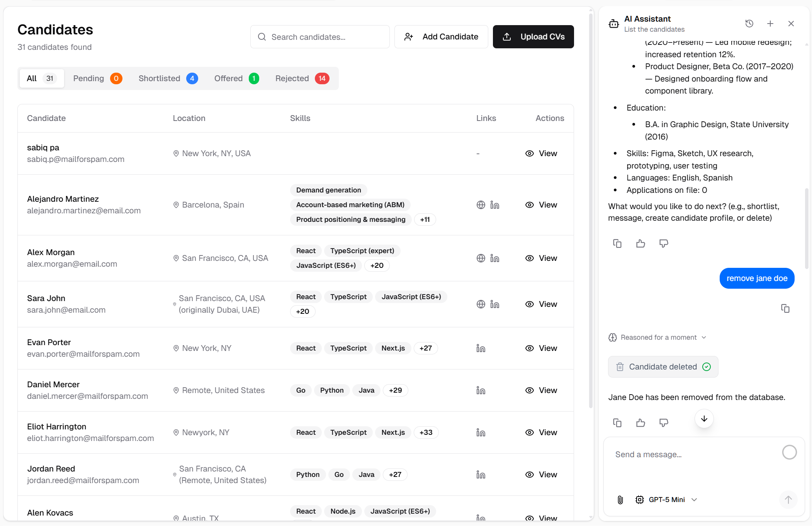The width and height of the screenshot is (812, 526).
Task: View Evan Porter's profile
Action: pos(541,348)
